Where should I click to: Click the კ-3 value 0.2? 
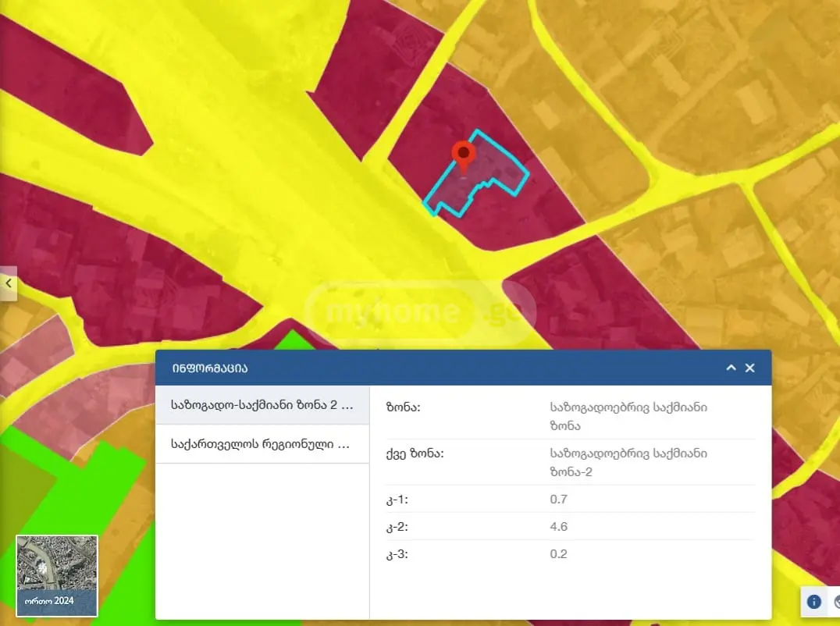tap(558, 553)
